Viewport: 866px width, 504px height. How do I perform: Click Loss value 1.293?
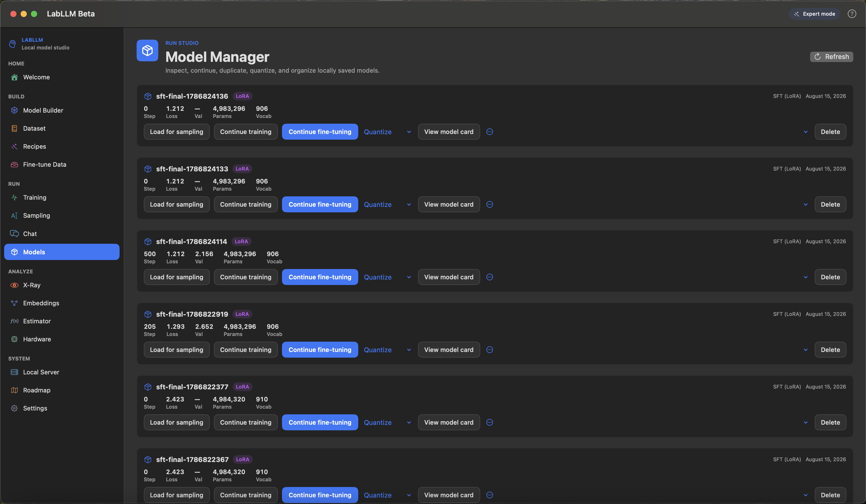coord(176,326)
